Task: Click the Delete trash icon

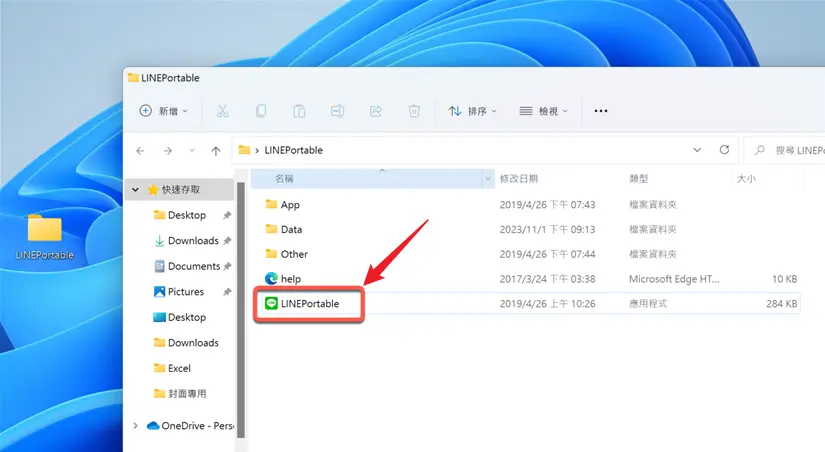Action: [414, 111]
